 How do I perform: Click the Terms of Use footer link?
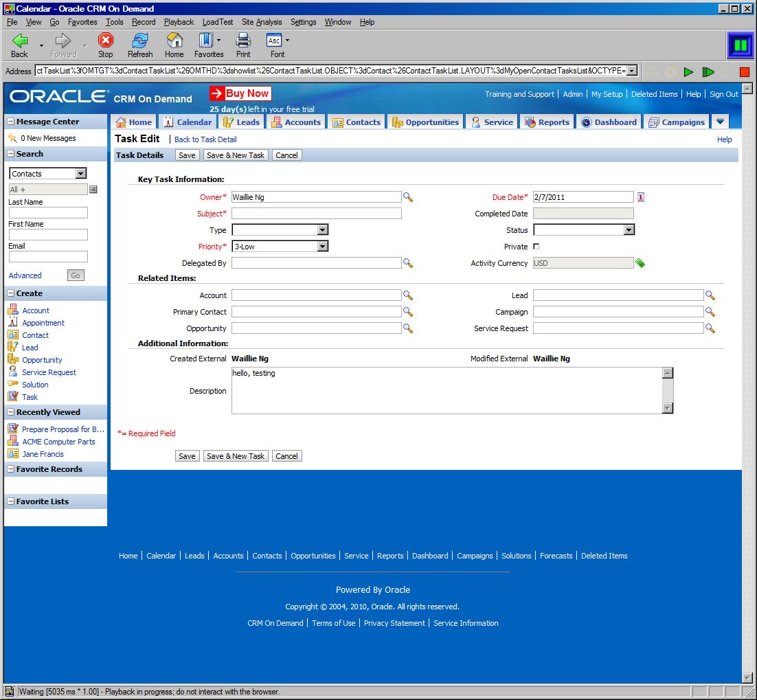click(334, 623)
